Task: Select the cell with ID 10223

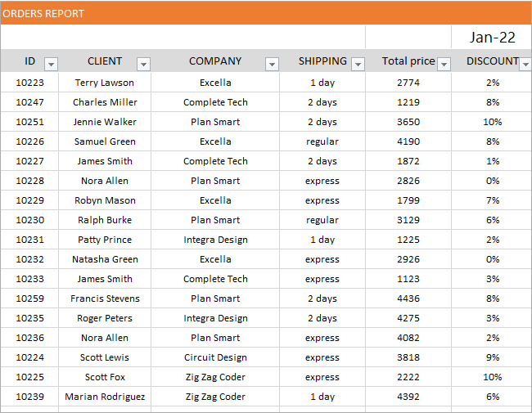Action: (x=29, y=83)
